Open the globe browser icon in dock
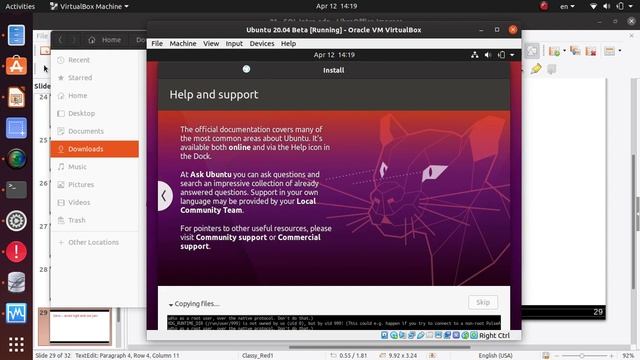The width and height of the screenshot is (640, 360). [16, 159]
